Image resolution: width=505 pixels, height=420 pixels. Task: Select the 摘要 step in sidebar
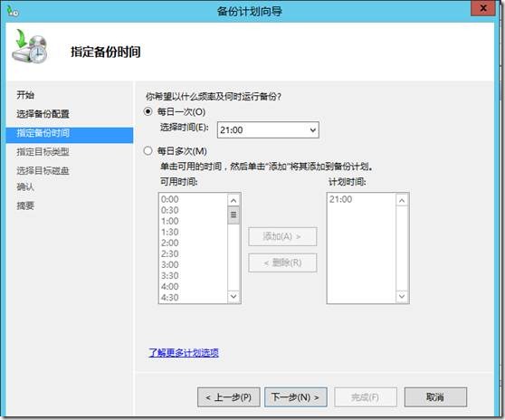pyautogui.click(x=25, y=205)
